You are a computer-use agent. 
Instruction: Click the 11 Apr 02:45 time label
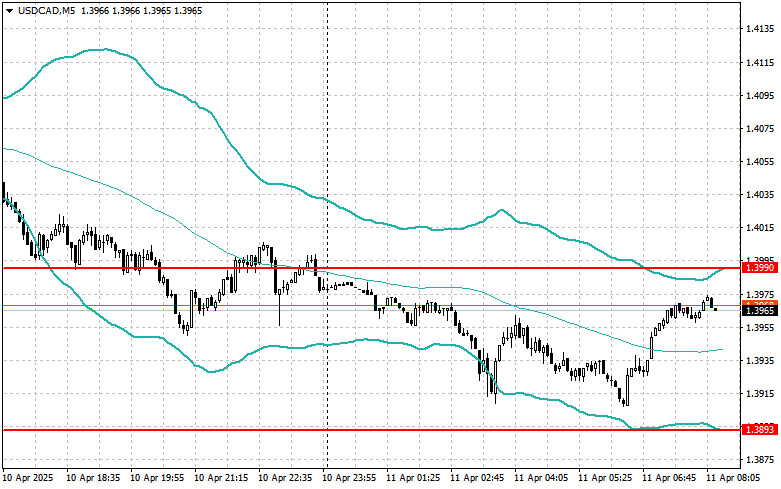coord(477,478)
